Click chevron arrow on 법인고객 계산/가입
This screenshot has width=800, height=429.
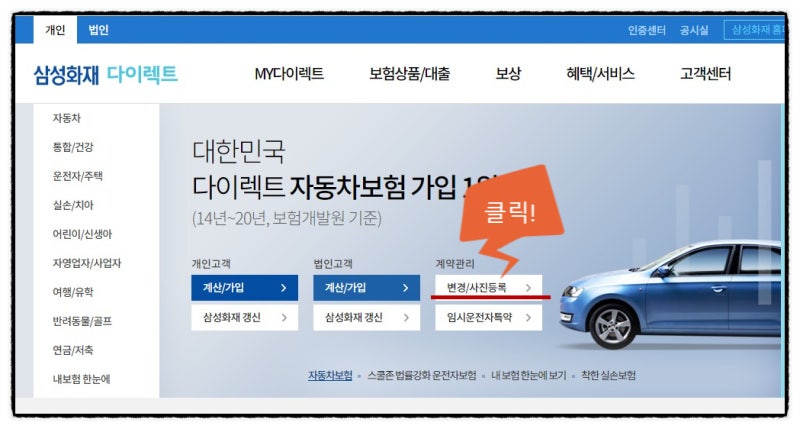(x=406, y=288)
